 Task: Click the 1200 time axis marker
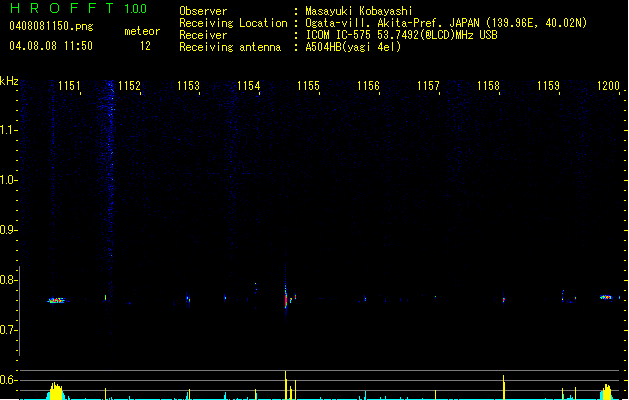[609, 86]
